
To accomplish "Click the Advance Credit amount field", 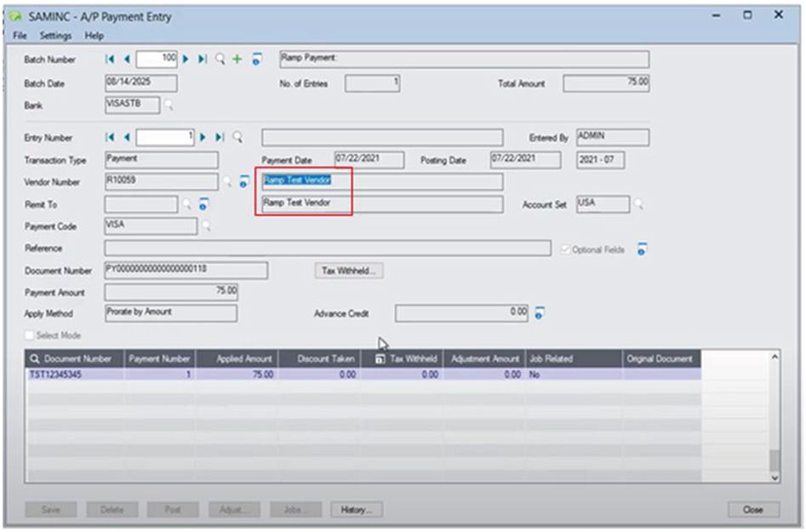I will coord(461,313).
